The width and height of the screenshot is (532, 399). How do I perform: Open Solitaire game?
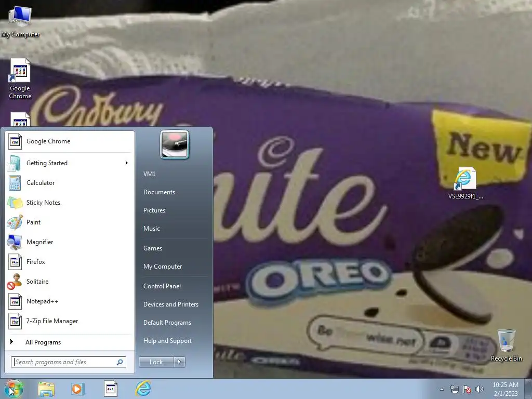(70, 282)
